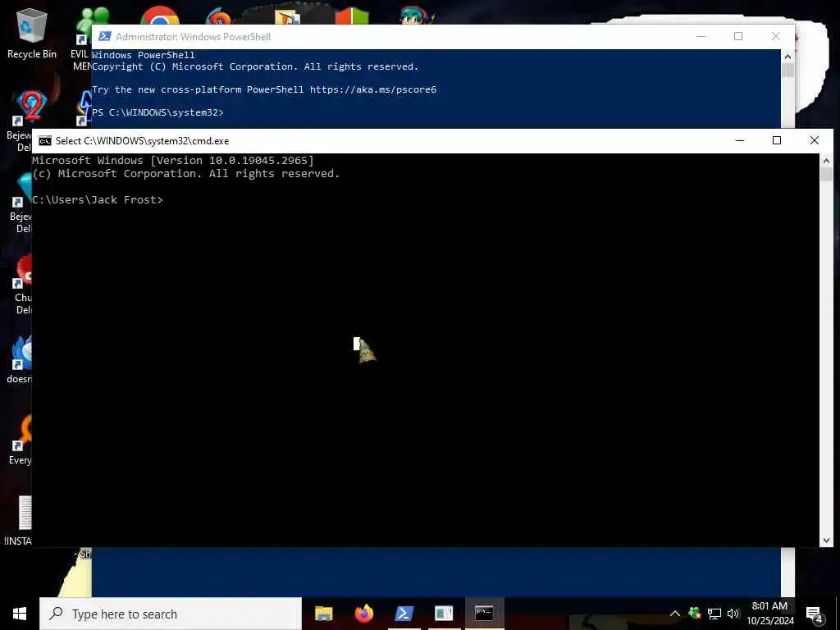Open the clock showing 8:01 AM

[x=769, y=614]
